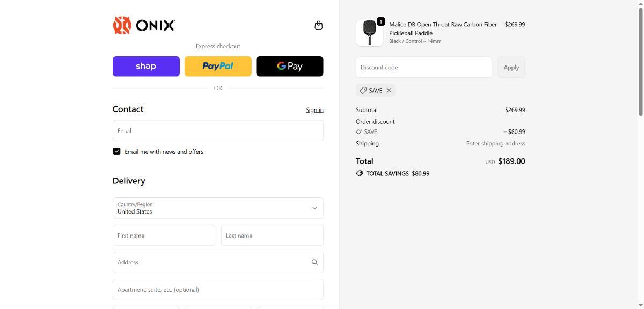Image resolution: width=644 pixels, height=309 pixels.
Task: Click the Country/Region chevron arrow
Action: tap(314, 208)
